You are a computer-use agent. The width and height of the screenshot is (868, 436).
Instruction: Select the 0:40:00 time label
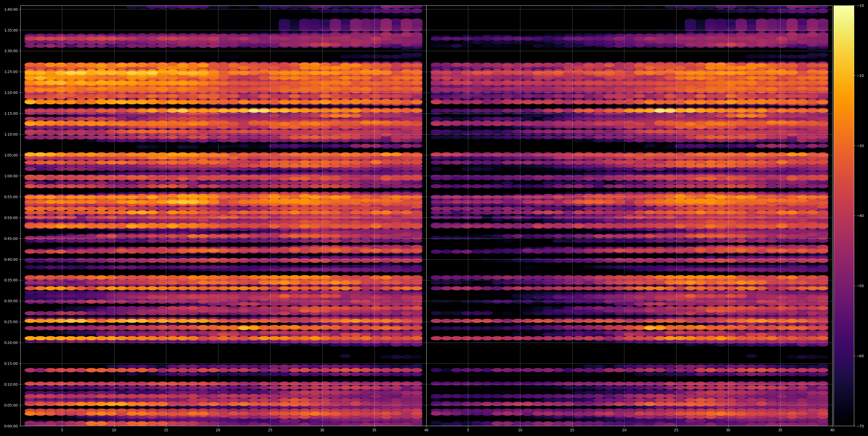[x=11, y=259]
